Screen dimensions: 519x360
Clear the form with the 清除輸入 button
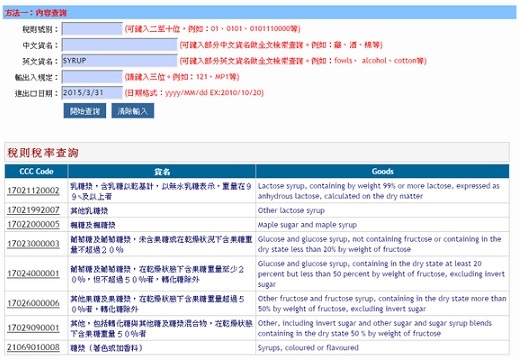(x=133, y=111)
